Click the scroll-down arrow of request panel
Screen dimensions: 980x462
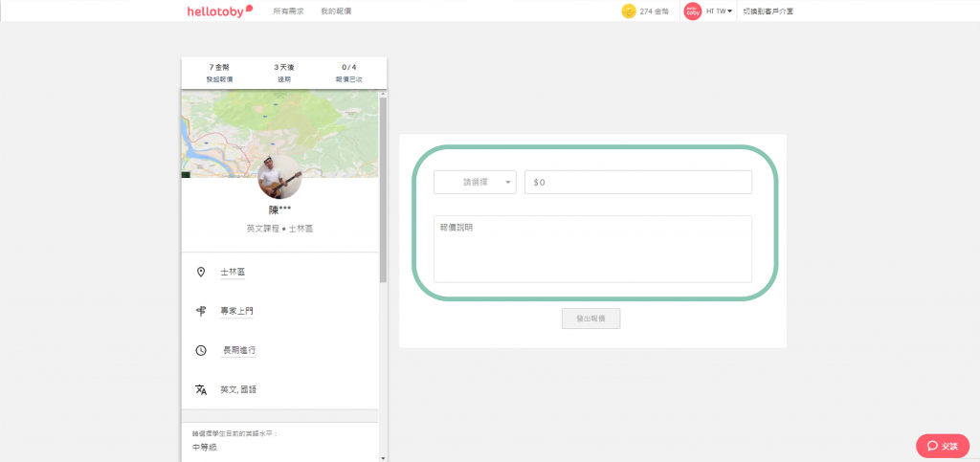383,458
